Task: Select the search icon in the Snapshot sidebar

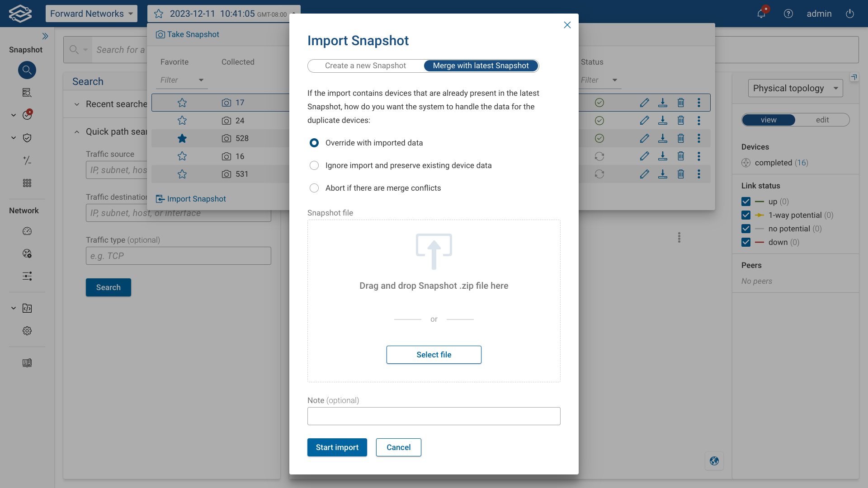Action: coord(27,70)
